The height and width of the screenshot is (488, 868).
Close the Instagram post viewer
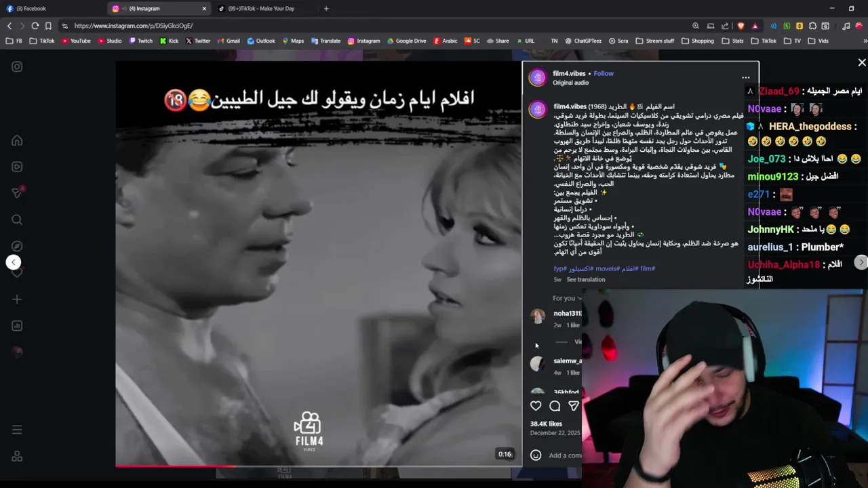pos(862,62)
